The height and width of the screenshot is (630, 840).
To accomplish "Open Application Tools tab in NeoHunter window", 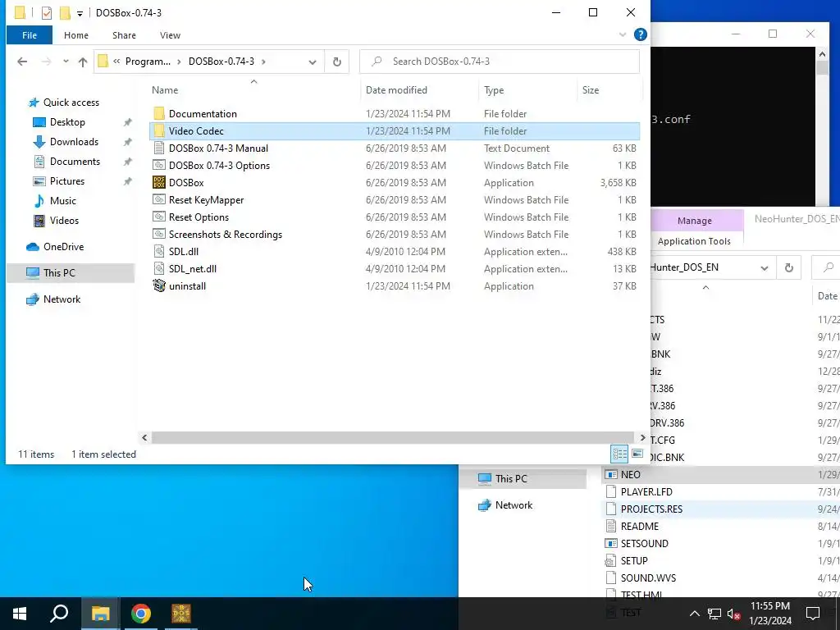I will [x=694, y=241].
